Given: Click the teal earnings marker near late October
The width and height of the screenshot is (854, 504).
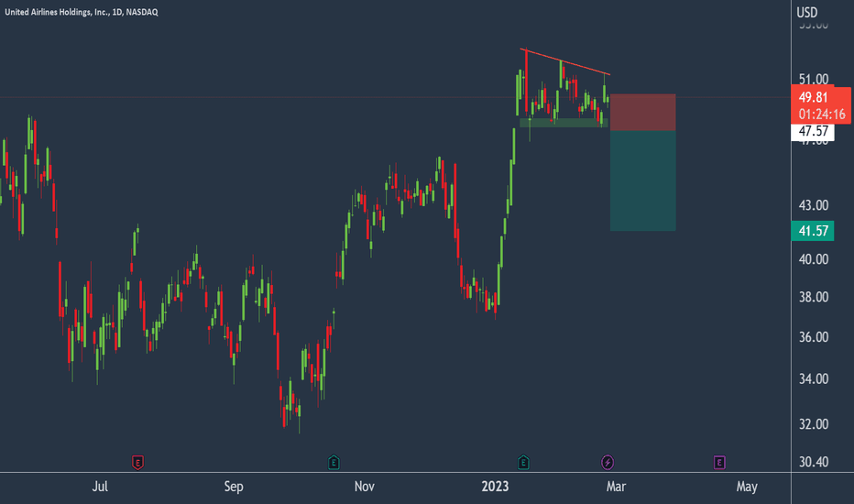Looking at the screenshot, I should (334, 463).
